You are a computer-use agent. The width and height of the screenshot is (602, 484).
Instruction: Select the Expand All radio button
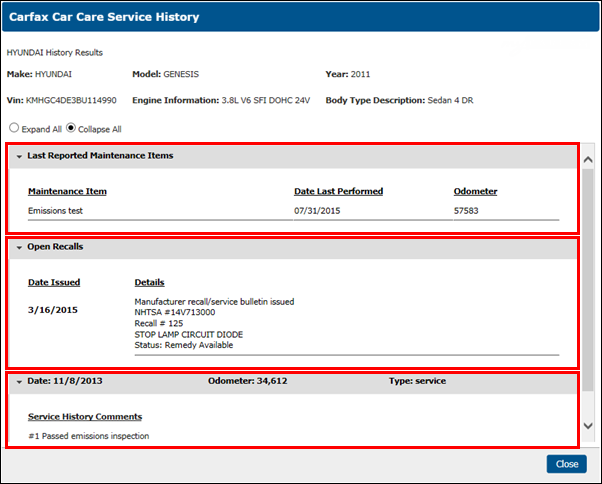(x=14, y=128)
